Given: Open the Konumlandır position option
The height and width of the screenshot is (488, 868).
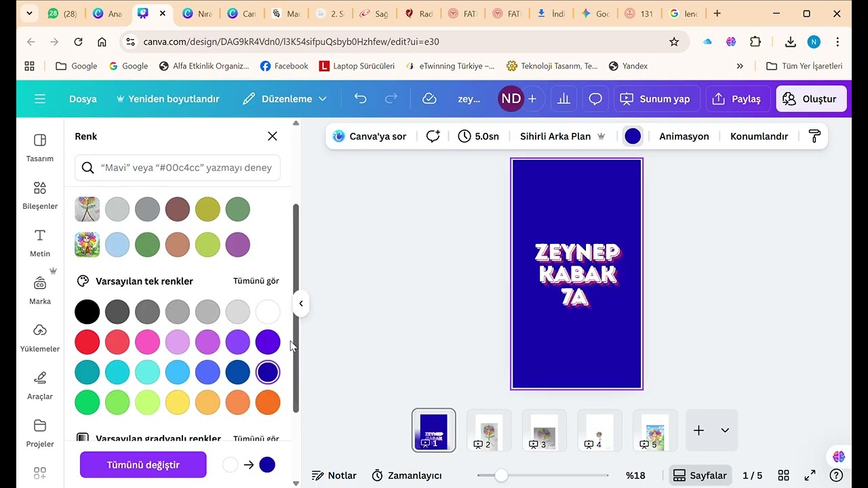Looking at the screenshot, I should [759, 136].
